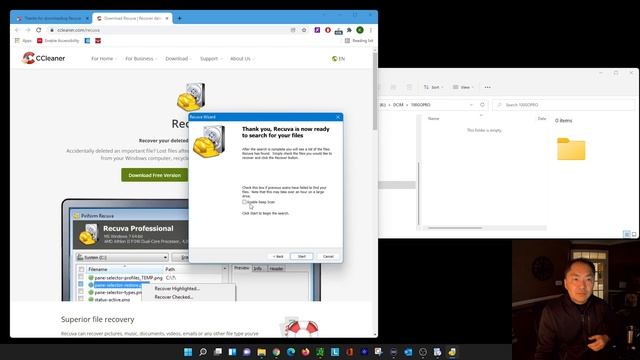Click the Explorer horizontal scrollbar
This screenshot has height=360, width=640.
tap(455, 228)
